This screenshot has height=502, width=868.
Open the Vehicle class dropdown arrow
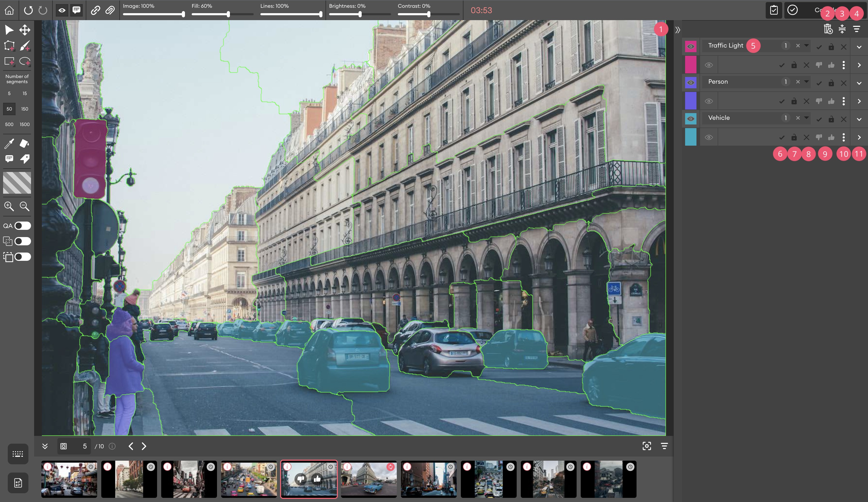pyautogui.click(x=806, y=117)
